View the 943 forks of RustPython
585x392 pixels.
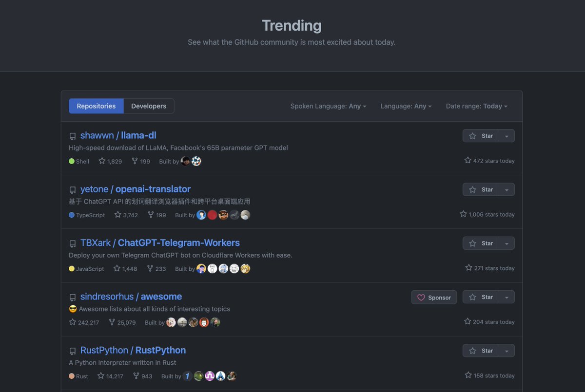click(x=142, y=376)
